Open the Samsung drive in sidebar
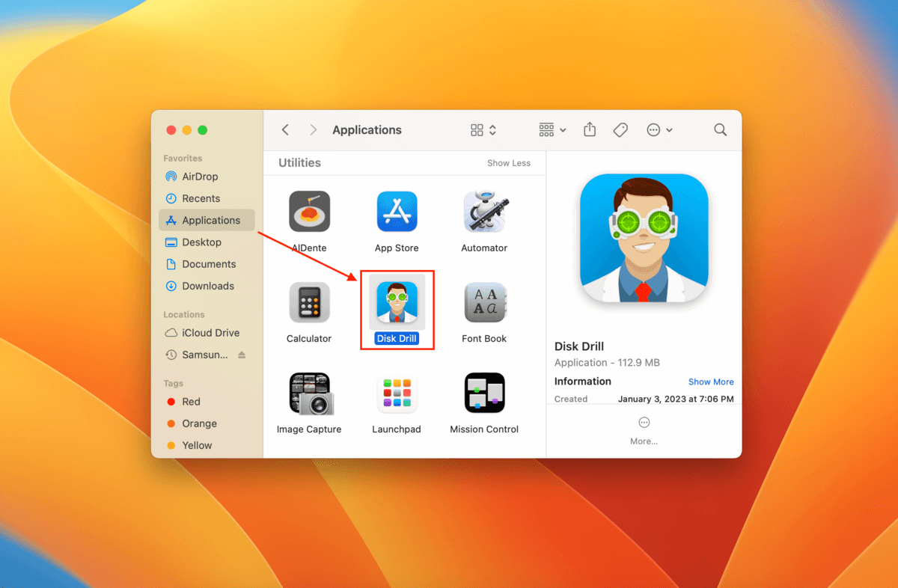Screen dimensions: 898x588 point(196,355)
